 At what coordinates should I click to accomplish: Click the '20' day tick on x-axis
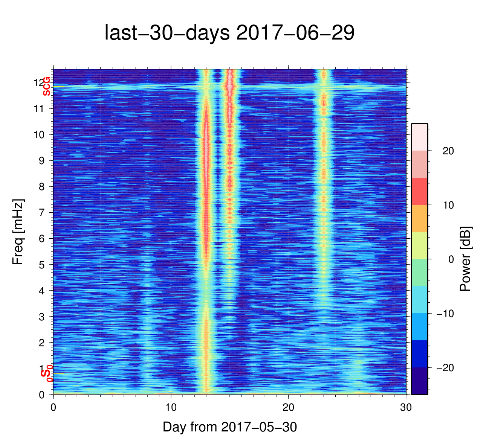coord(289,408)
